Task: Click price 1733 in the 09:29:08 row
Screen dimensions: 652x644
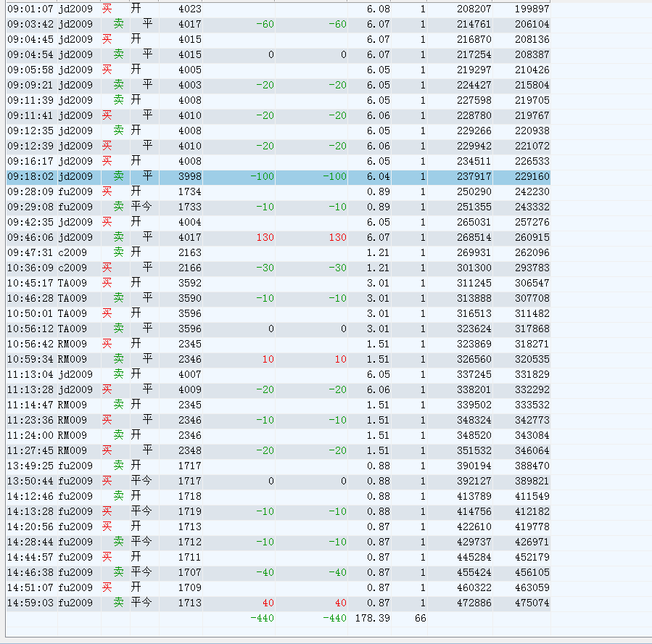Action: pyautogui.click(x=189, y=207)
